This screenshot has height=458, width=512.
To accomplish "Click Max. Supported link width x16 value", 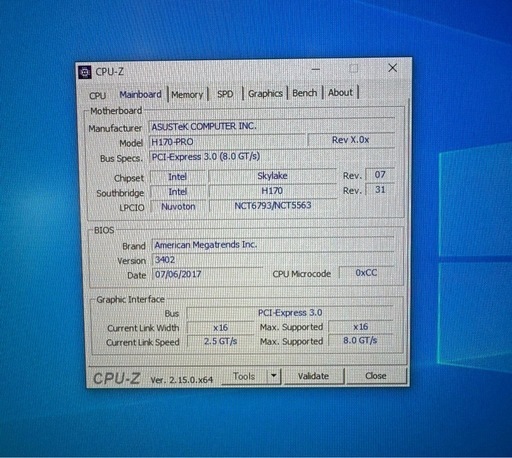I will tap(361, 327).
